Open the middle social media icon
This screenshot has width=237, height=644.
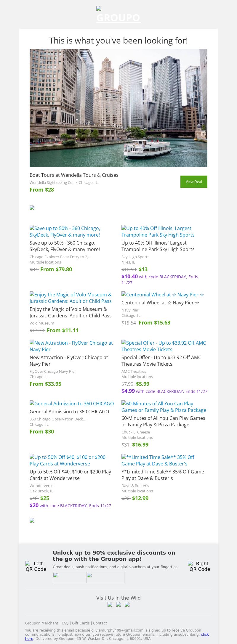click(118, 605)
